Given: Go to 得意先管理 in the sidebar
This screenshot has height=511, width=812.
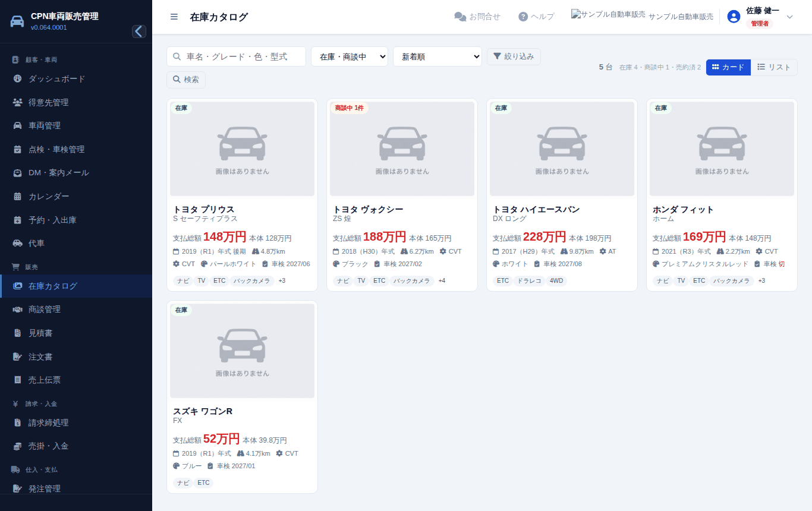Looking at the screenshot, I should click(x=76, y=102).
